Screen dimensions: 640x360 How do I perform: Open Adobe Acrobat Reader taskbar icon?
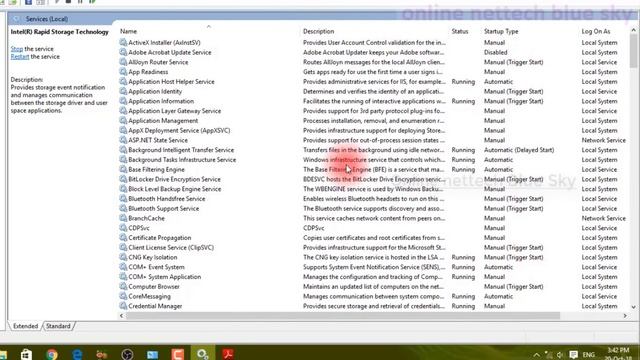coord(228,354)
